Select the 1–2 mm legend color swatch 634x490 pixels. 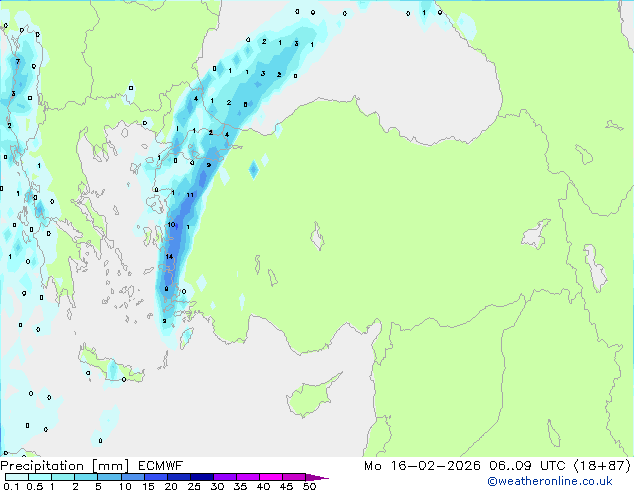63,477
